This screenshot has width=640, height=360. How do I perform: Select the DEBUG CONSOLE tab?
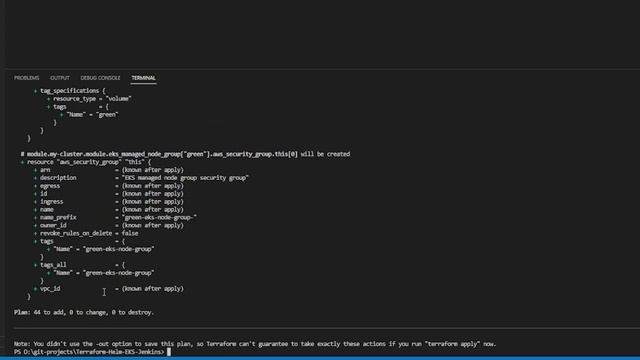tap(100, 78)
